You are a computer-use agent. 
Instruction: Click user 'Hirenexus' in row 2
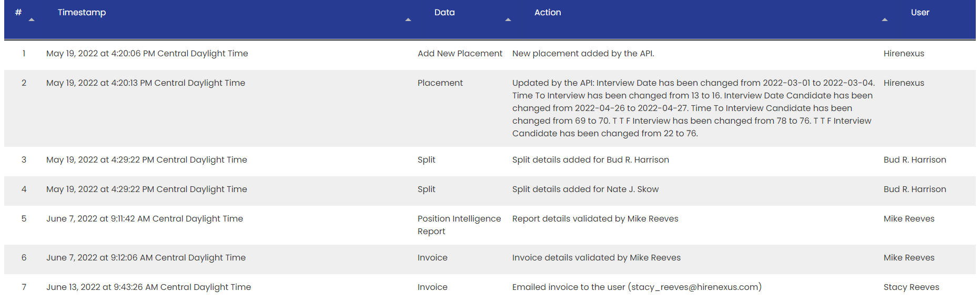click(904, 83)
